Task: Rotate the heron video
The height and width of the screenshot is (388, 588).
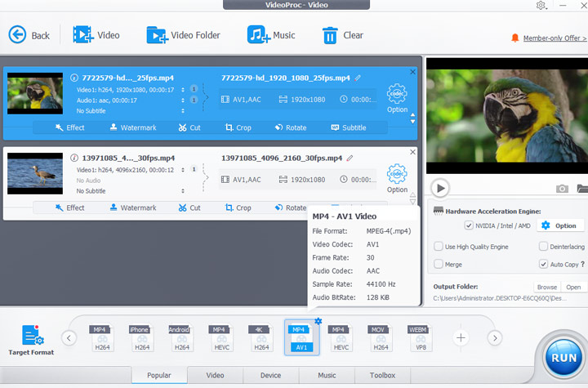Action: tap(291, 207)
